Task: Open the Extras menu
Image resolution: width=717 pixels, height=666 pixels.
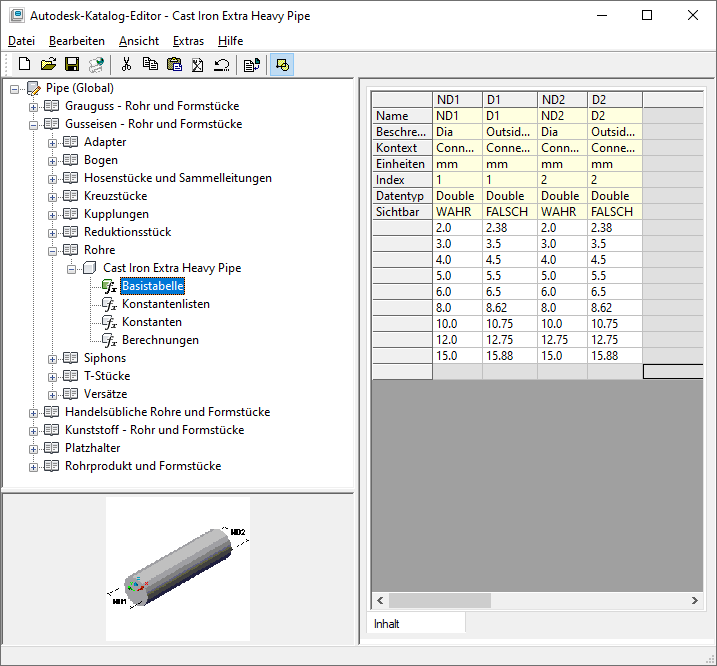Action: click(x=188, y=41)
